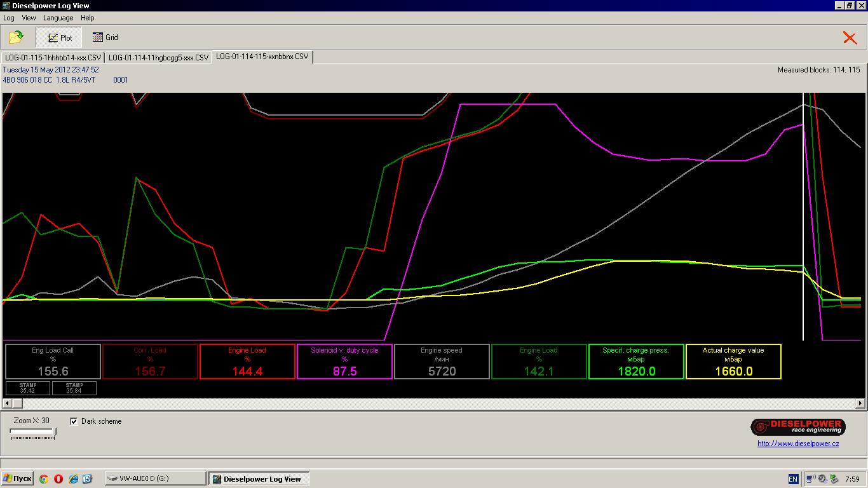Open the Log menu
This screenshot has width=868, height=488.
(9, 18)
